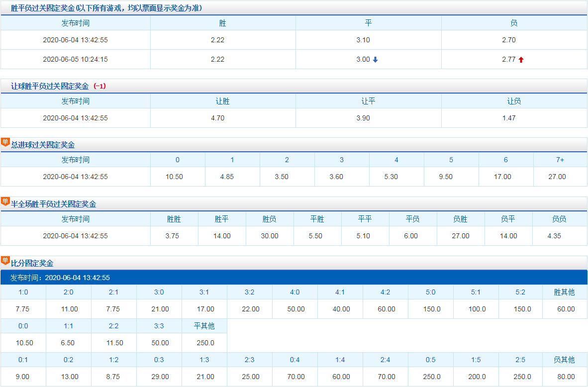Screen dimensions: 588x387
Task: Click the orange 单 badge beside 半全场胜平负过关固定奖金
Action: (x=5, y=201)
